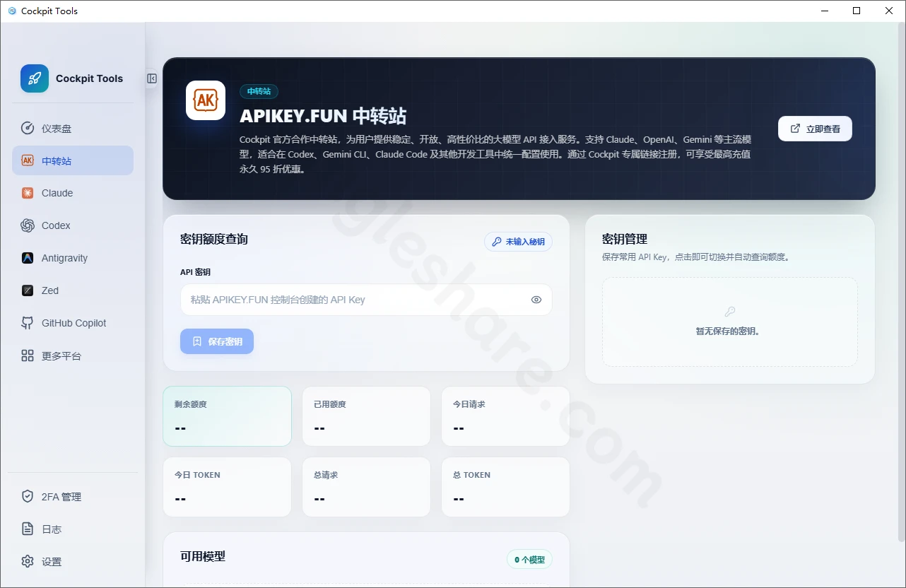Image resolution: width=906 pixels, height=588 pixels.
Task: Open 2FA 管理 page
Action: coord(73,497)
